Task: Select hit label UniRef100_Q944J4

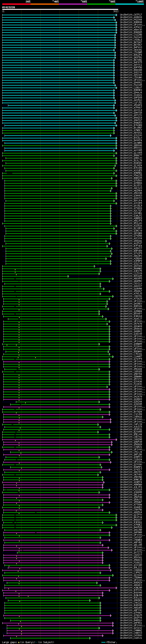Action: [131, 93]
